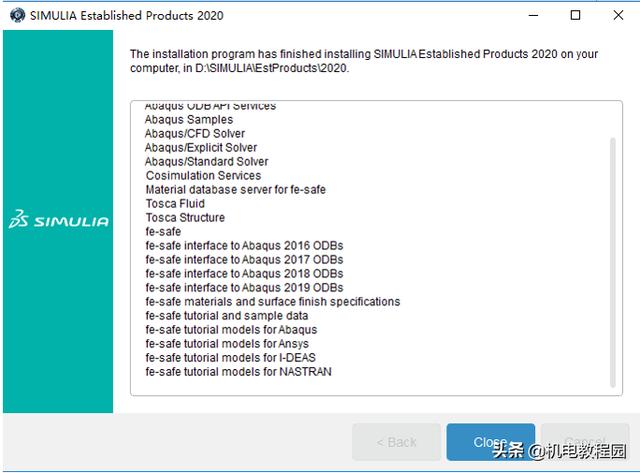Select the plain 'fe-safe' entry
Viewport: 640px width, 473px height.
[x=163, y=231]
